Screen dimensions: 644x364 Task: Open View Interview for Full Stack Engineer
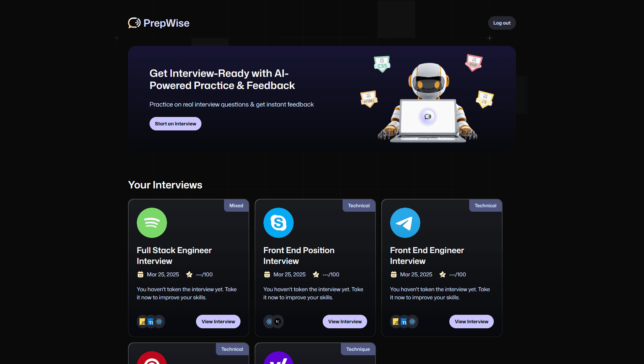[218, 322]
